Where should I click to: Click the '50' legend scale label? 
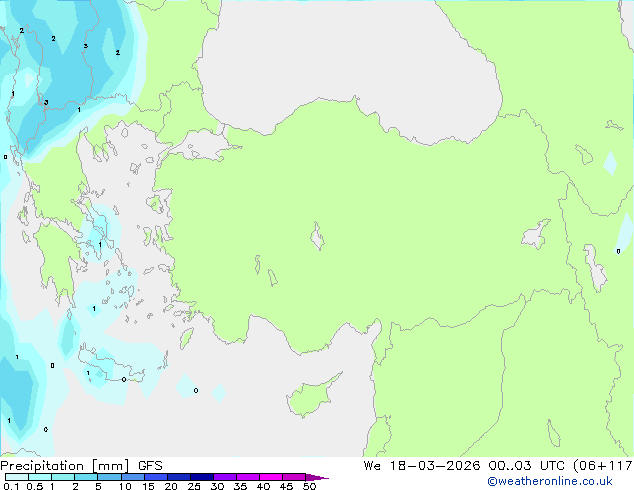(309, 486)
